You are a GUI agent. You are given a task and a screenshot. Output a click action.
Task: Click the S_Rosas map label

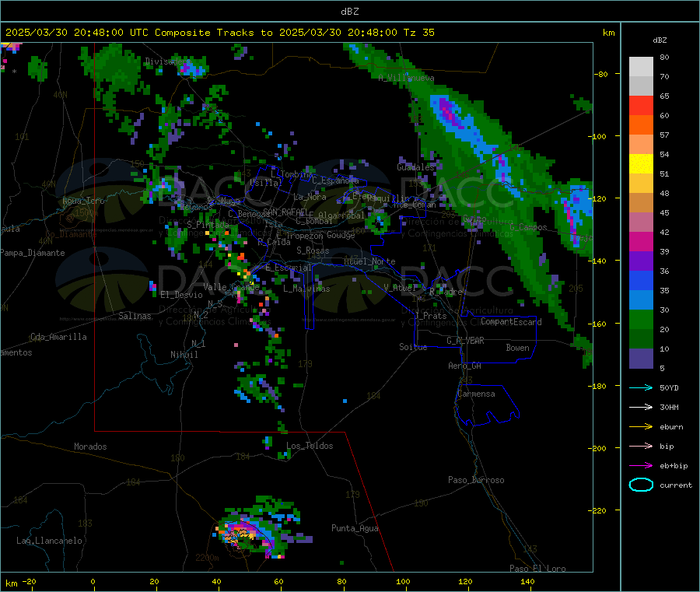point(313,251)
